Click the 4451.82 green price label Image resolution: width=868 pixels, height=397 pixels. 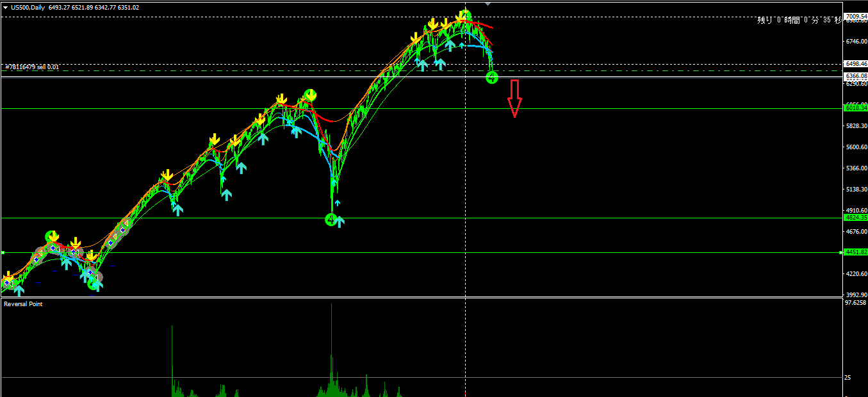pyautogui.click(x=855, y=252)
